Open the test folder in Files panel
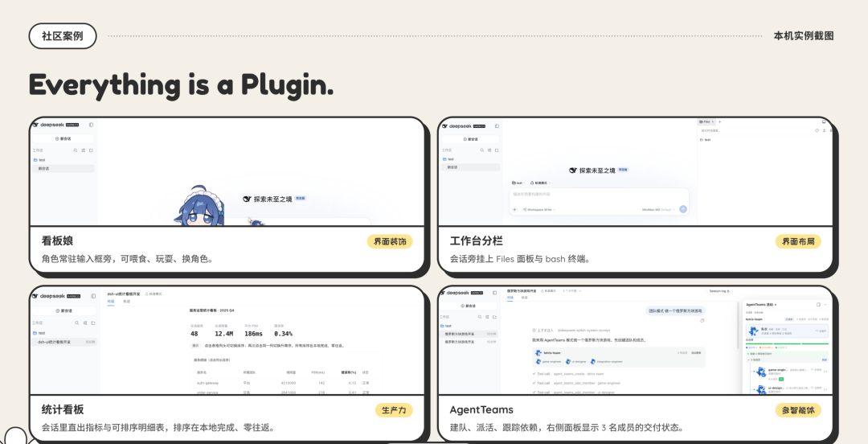Screen dimensions: 868x444 [x=706, y=140]
